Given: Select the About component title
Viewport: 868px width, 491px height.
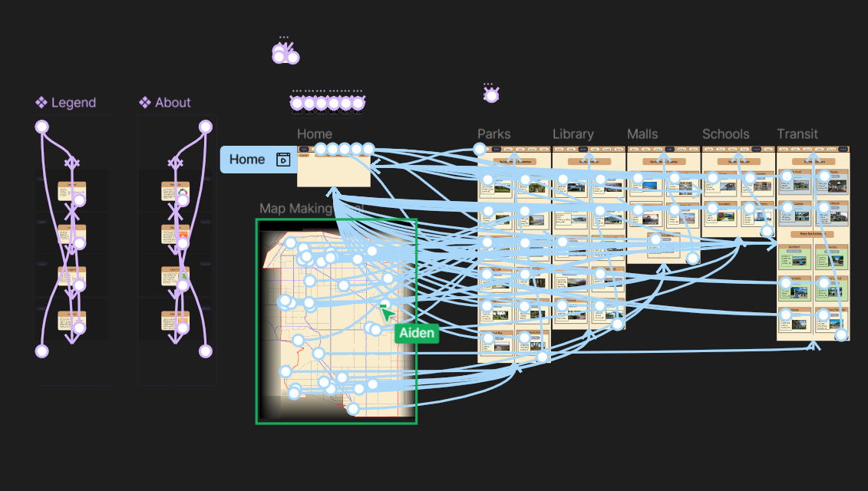Looking at the screenshot, I should [173, 102].
